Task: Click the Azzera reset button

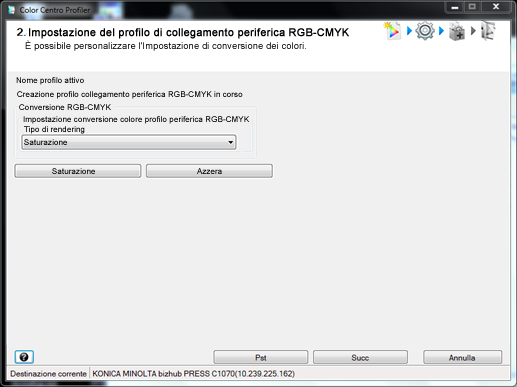Action: point(209,171)
